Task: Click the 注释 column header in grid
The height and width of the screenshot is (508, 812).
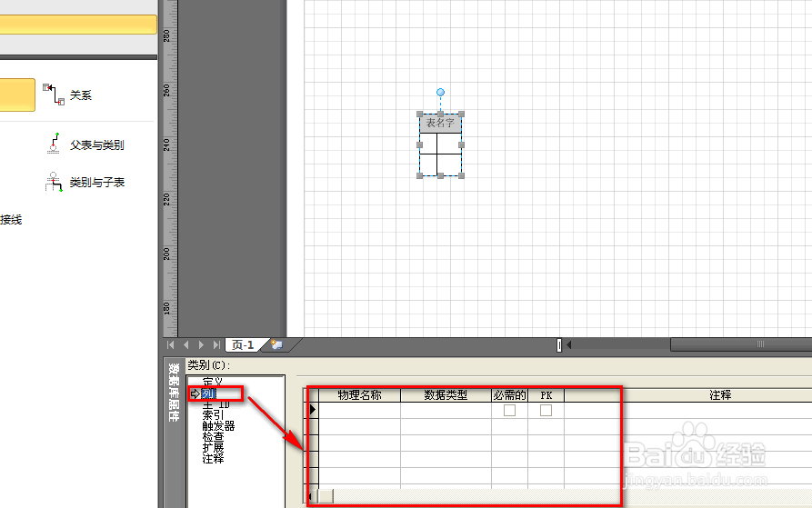Action: coord(720,395)
